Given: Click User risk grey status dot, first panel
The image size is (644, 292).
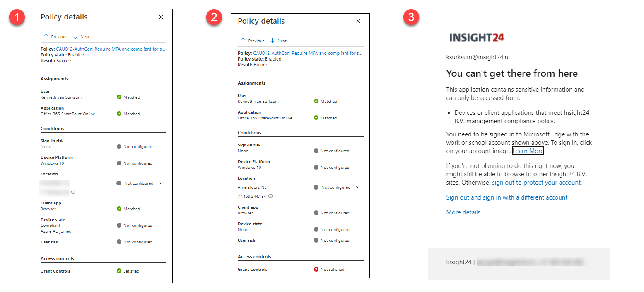Looking at the screenshot, I should point(119,242).
